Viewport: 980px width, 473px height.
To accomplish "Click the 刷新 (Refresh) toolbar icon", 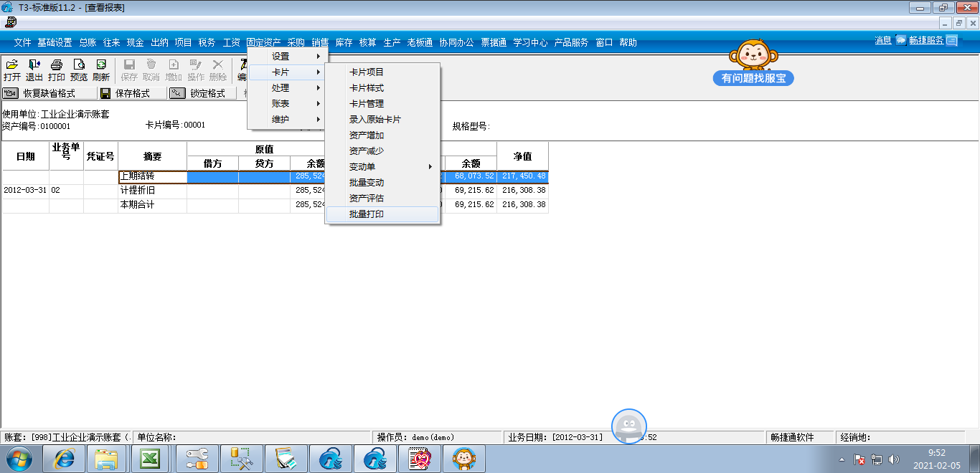I will 101,70.
